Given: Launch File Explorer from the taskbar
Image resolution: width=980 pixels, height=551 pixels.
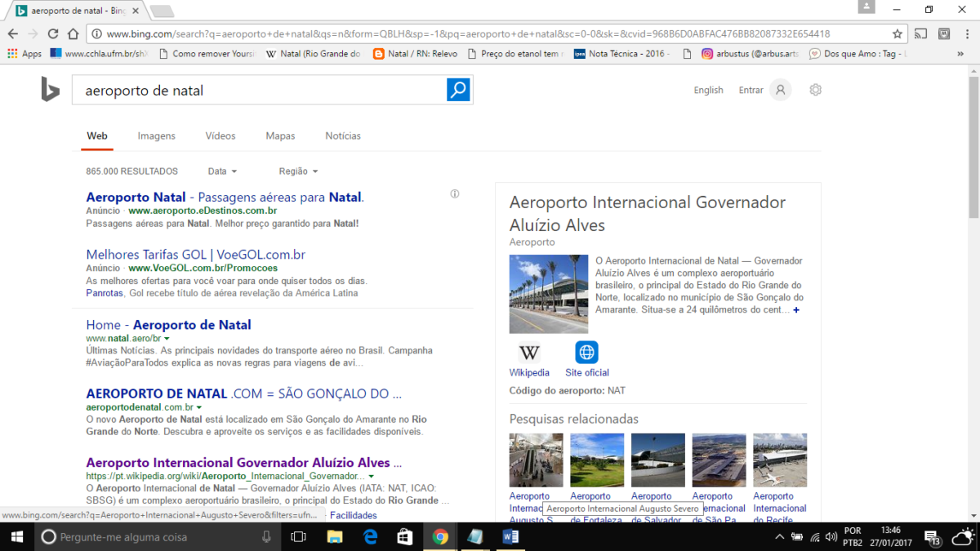Looking at the screenshot, I should [x=335, y=536].
